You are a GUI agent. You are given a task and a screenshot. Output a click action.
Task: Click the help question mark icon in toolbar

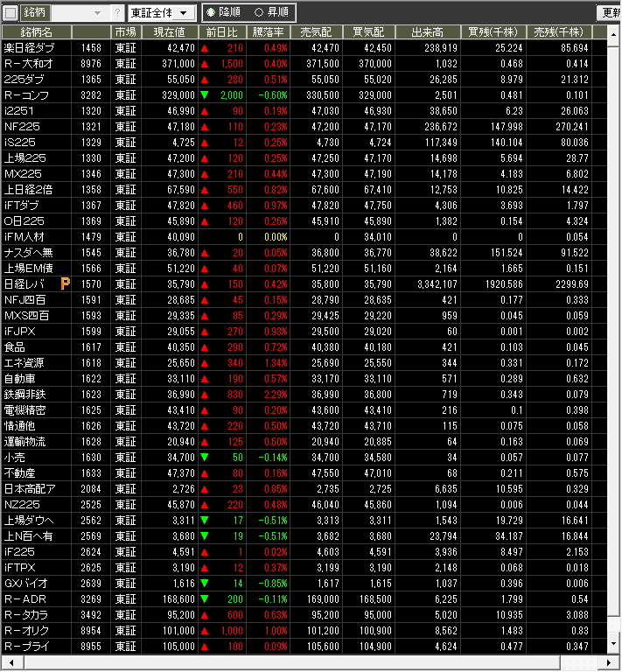(x=118, y=13)
